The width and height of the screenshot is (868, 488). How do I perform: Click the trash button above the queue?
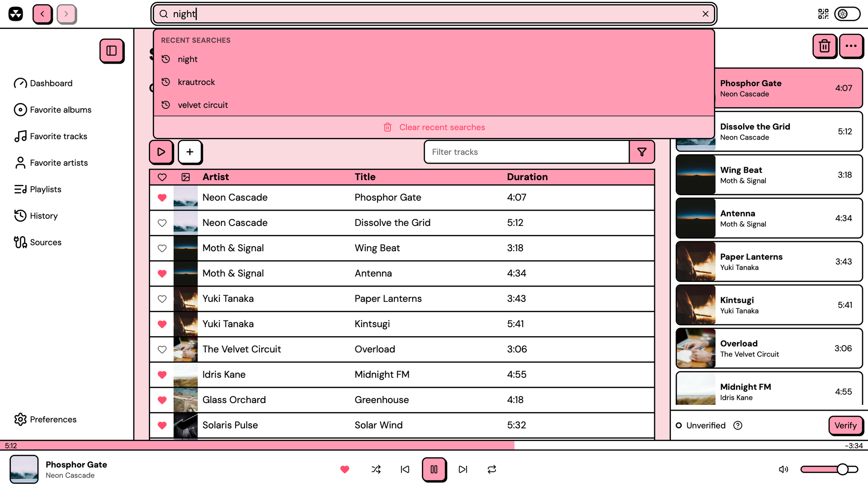[825, 46]
